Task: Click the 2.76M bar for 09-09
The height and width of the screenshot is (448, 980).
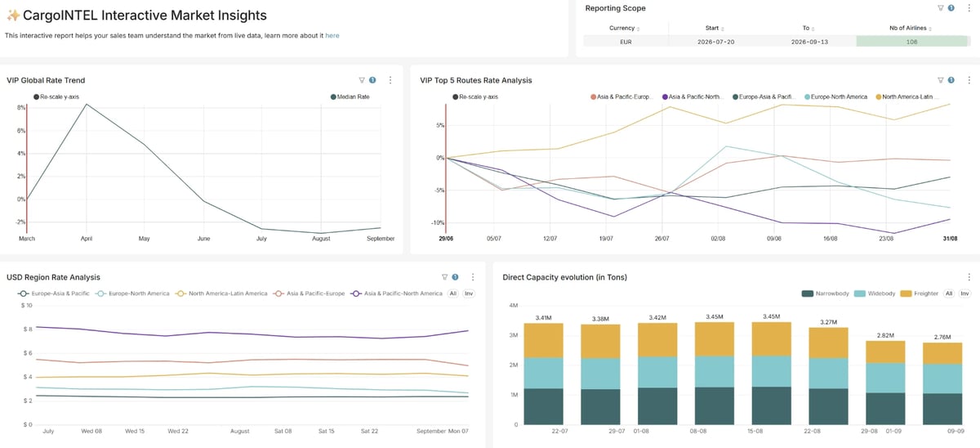Action: 942,383
